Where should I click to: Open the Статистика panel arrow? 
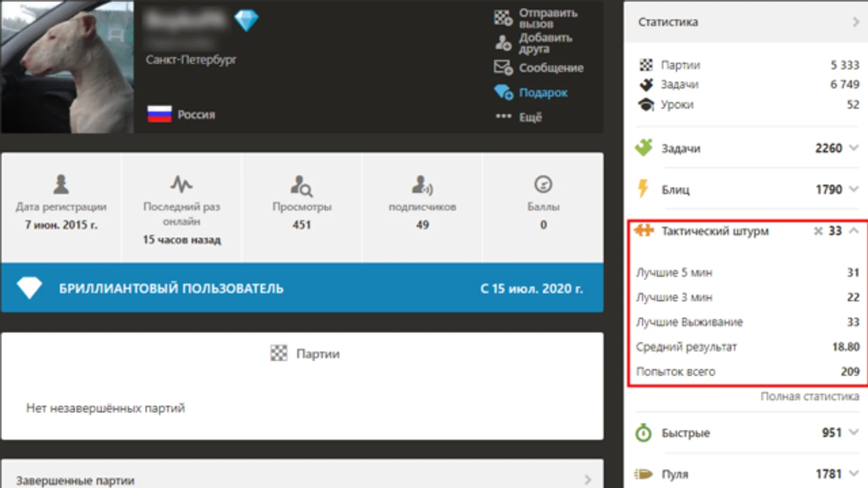click(x=856, y=22)
